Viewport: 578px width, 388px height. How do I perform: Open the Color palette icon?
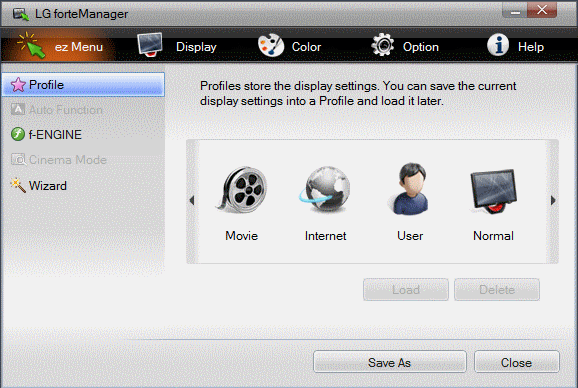pos(271,45)
